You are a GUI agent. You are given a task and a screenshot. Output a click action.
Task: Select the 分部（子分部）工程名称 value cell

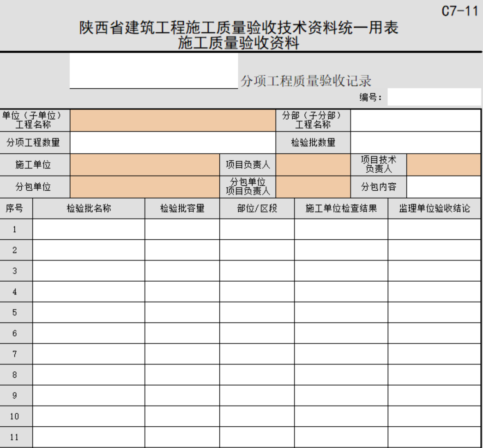coord(416,121)
